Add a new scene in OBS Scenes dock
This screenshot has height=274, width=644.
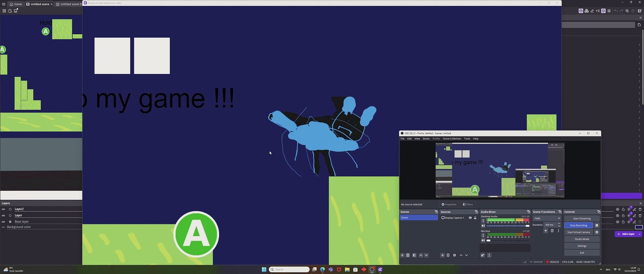[x=402, y=255]
